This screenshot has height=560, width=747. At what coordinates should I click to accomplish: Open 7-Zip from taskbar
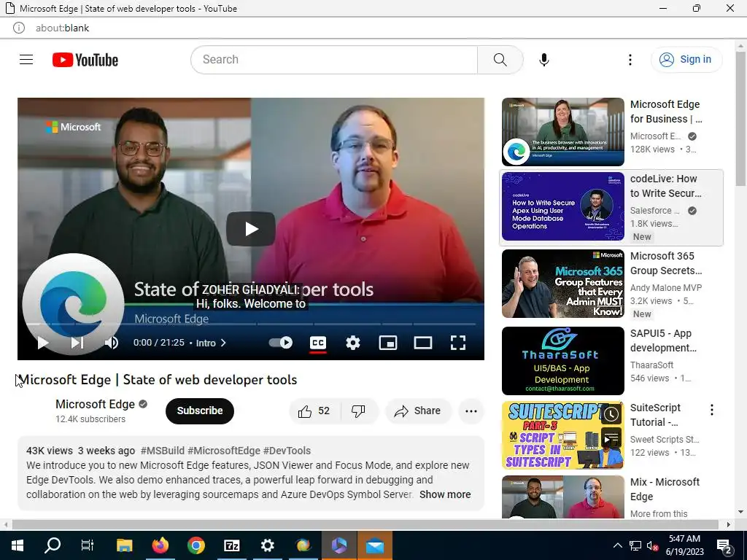point(231,545)
